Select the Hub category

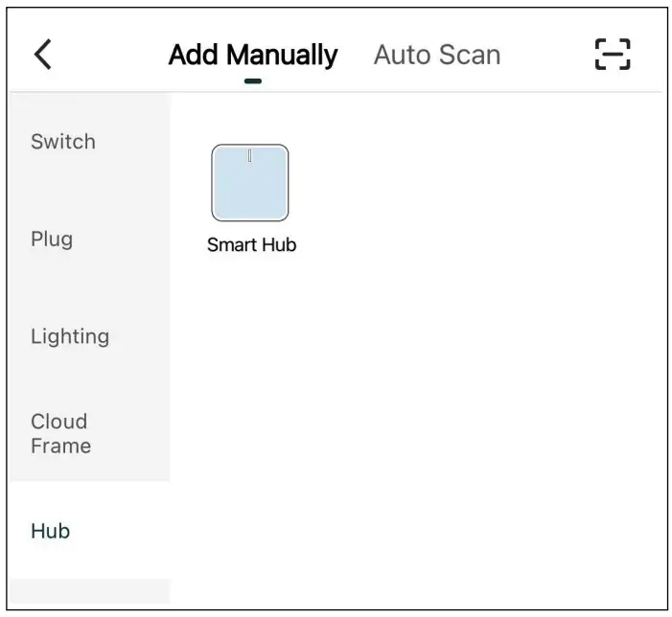51,531
